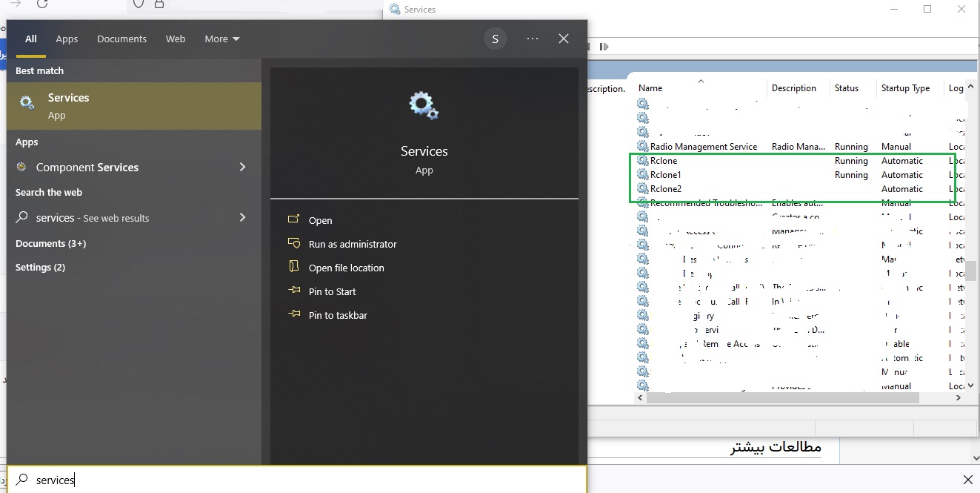This screenshot has height=493, width=980.
Task: Switch to the Documents search tab
Action: 121,39
